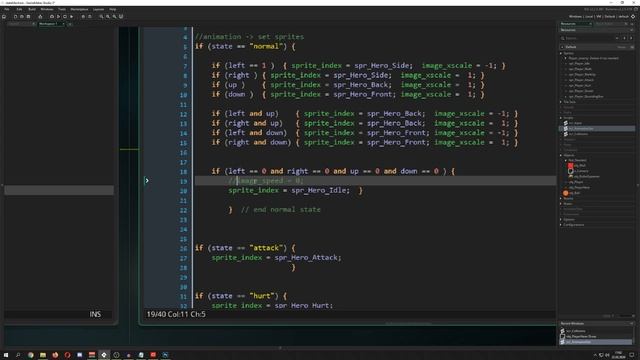Collapse the Default resource view
The image size is (640, 360).
tap(562, 47)
